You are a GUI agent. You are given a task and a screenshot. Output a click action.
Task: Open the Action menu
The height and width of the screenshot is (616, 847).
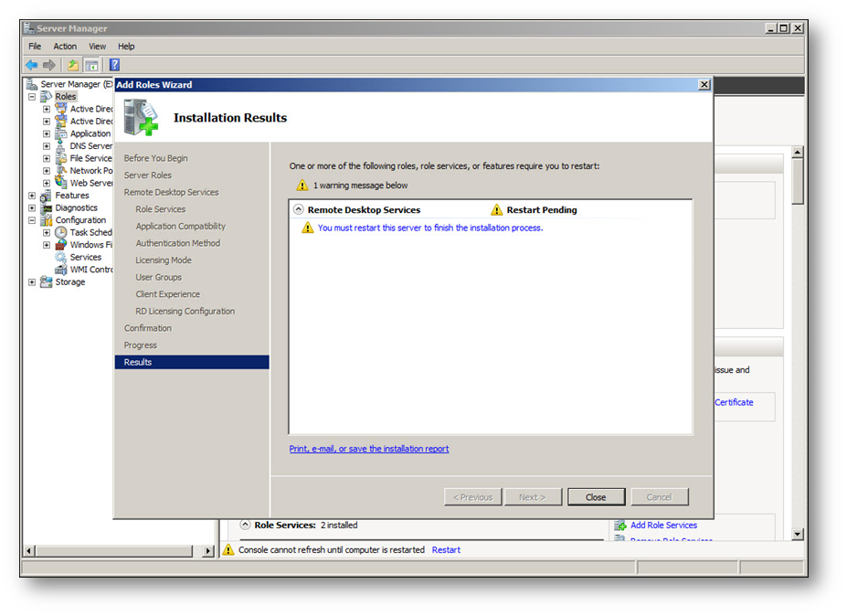65,47
